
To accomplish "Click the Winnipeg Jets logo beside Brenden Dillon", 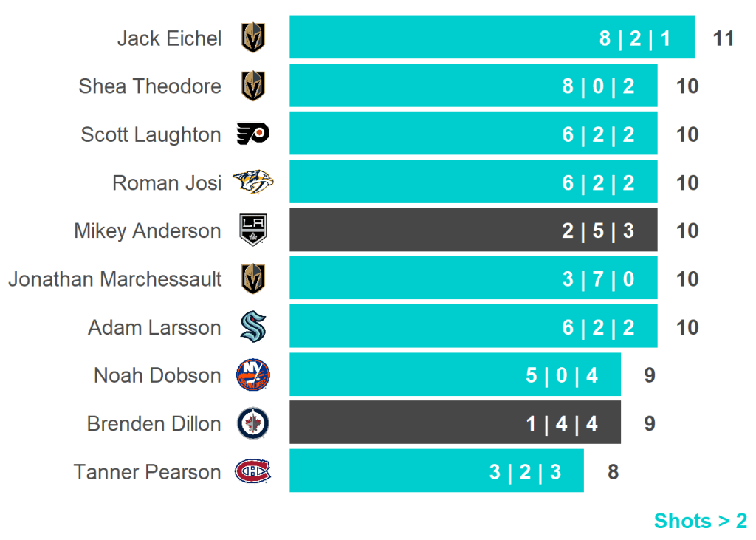I will point(253,423).
